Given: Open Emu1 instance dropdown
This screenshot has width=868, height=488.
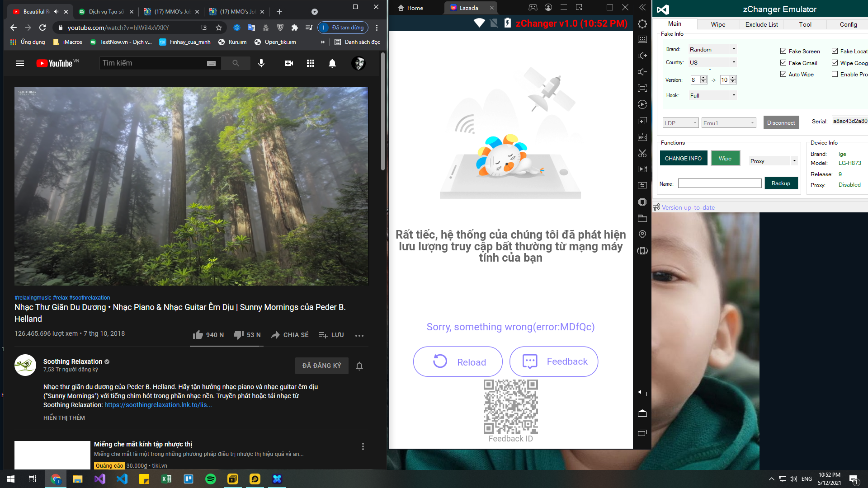Looking at the screenshot, I should tap(729, 123).
